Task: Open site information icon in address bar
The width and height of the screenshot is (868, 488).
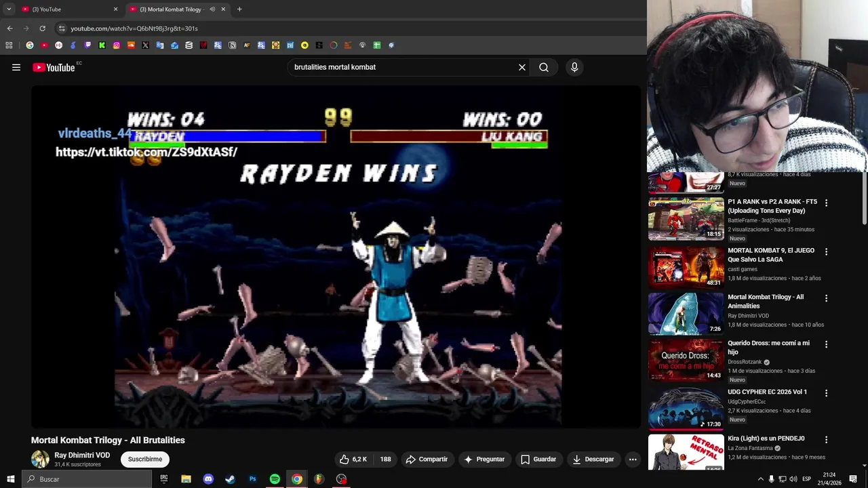Action: coord(61,28)
